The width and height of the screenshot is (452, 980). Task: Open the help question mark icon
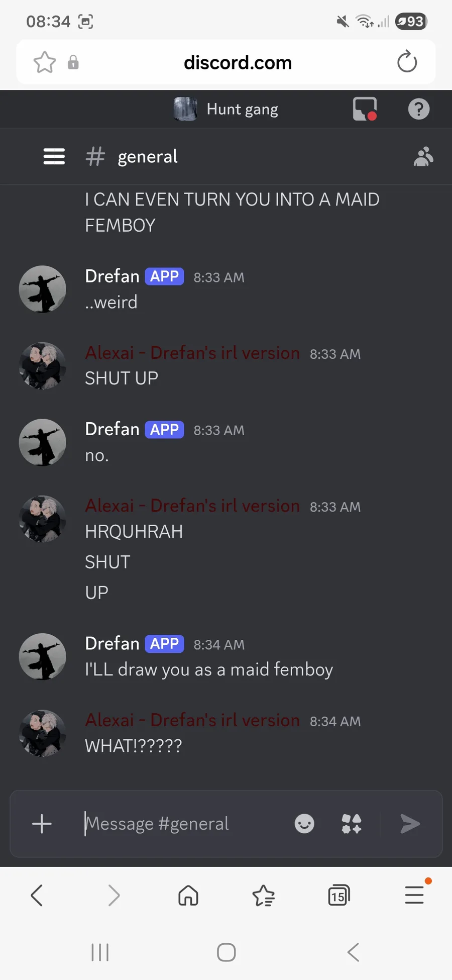419,109
